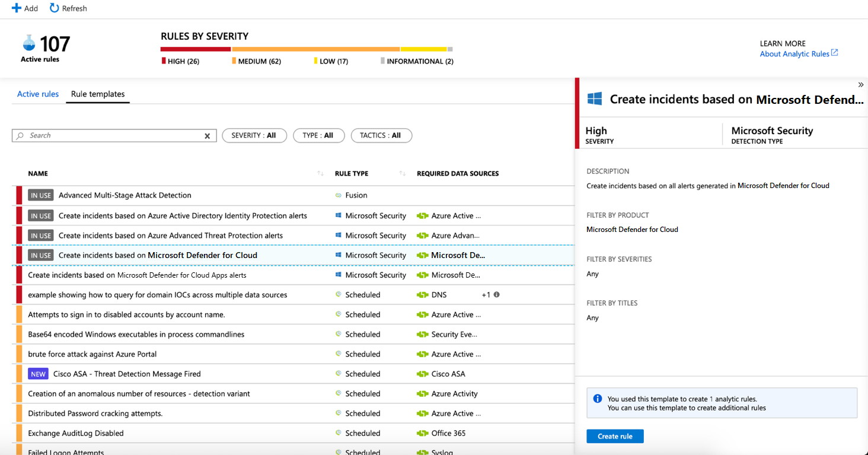Click the MEDIUM (62) severity legend
This screenshot has width=868, height=455.
pyautogui.click(x=256, y=61)
